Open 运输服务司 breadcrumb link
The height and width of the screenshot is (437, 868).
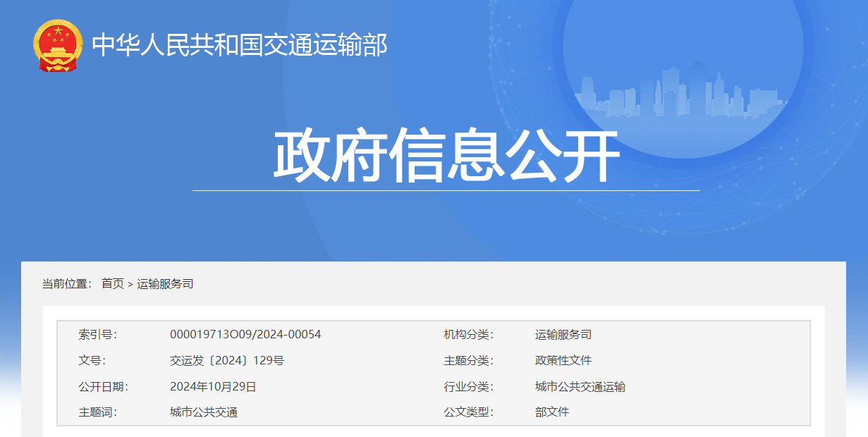165,284
